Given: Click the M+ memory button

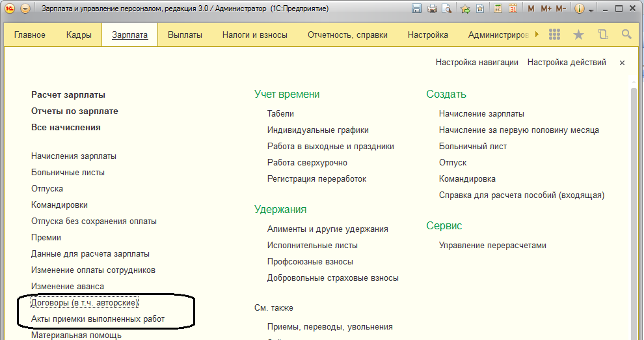Looking at the screenshot, I should tap(546, 8).
